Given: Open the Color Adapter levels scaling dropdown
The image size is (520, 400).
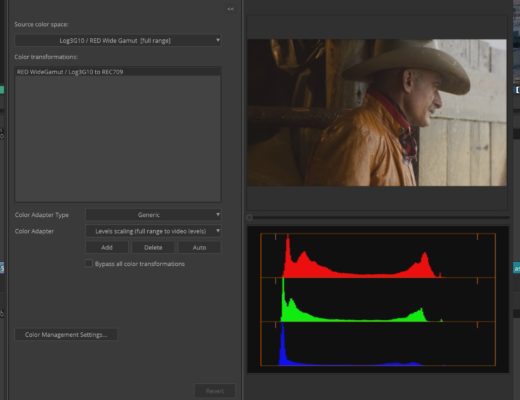Looking at the screenshot, I should pyautogui.click(x=154, y=231).
